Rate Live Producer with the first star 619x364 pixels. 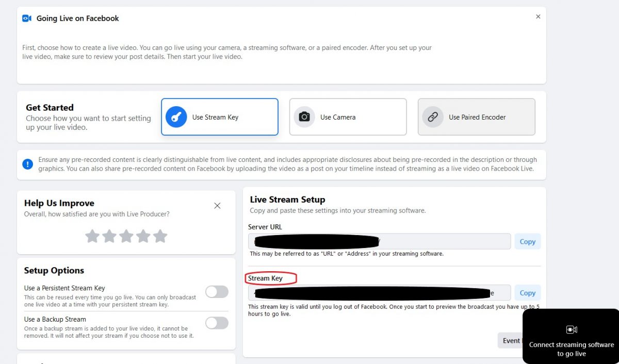(92, 236)
